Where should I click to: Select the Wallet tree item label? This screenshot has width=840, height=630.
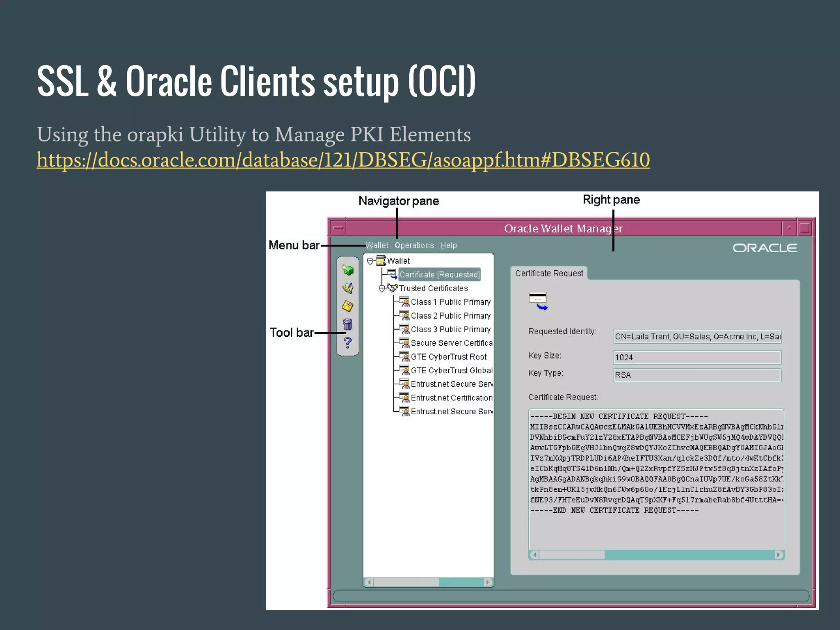tap(398, 261)
